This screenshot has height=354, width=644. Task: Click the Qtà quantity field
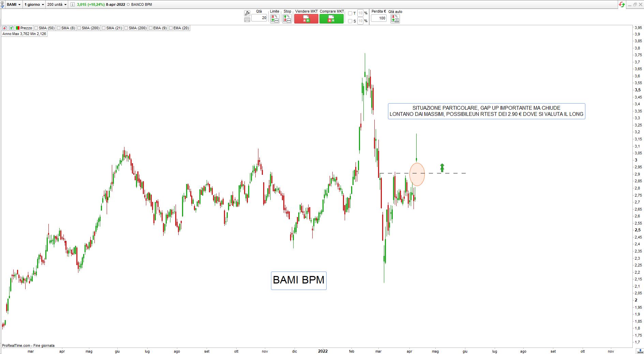[259, 18]
